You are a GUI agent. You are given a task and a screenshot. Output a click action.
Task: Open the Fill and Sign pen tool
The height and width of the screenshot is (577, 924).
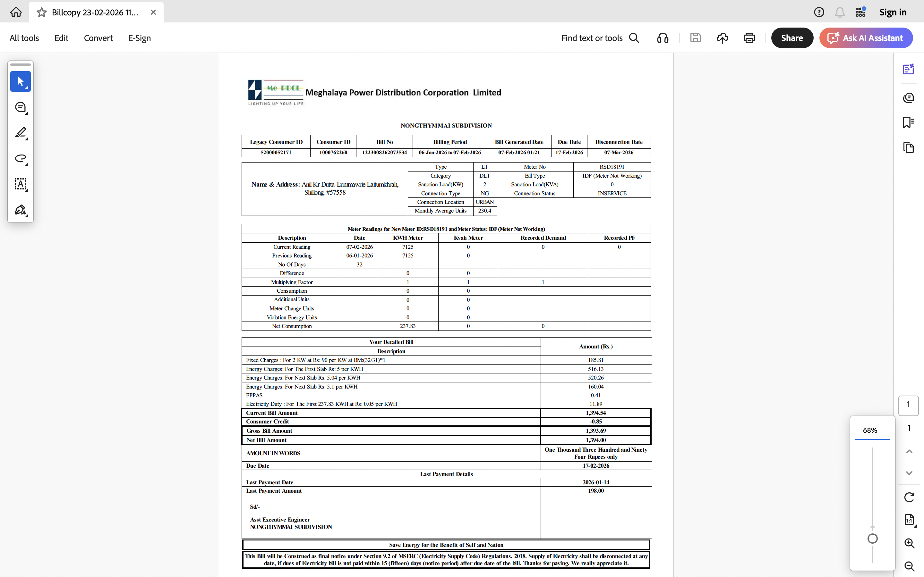20,210
